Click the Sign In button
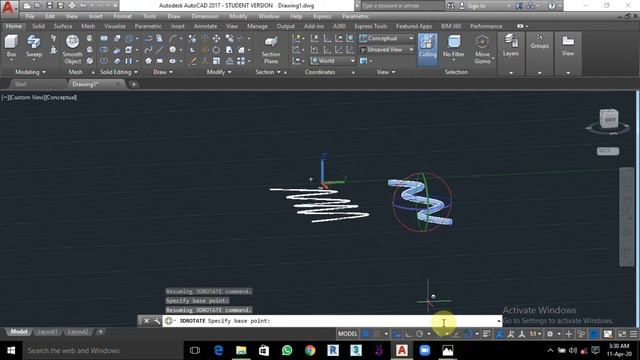 [x=476, y=6]
